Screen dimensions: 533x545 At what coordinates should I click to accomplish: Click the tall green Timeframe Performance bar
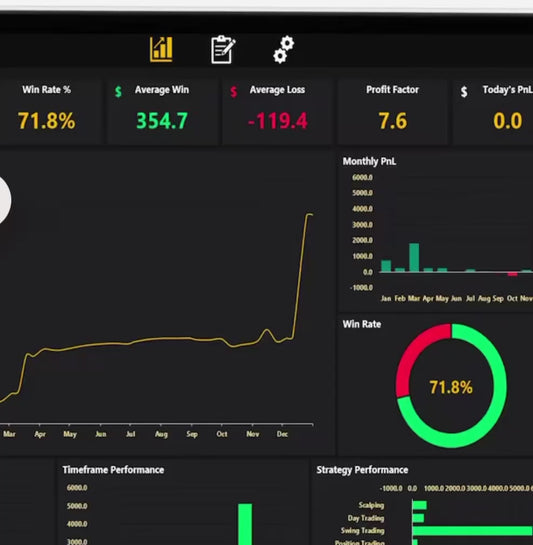[245, 524]
